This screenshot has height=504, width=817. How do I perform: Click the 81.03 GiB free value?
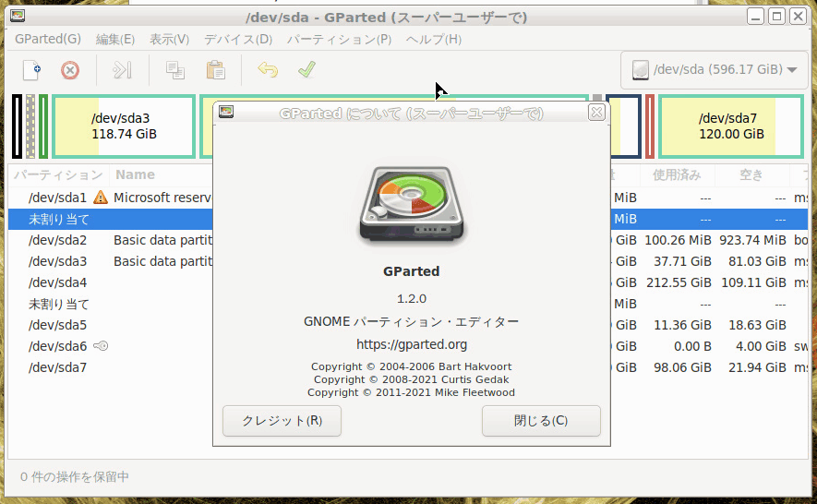[x=757, y=261]
